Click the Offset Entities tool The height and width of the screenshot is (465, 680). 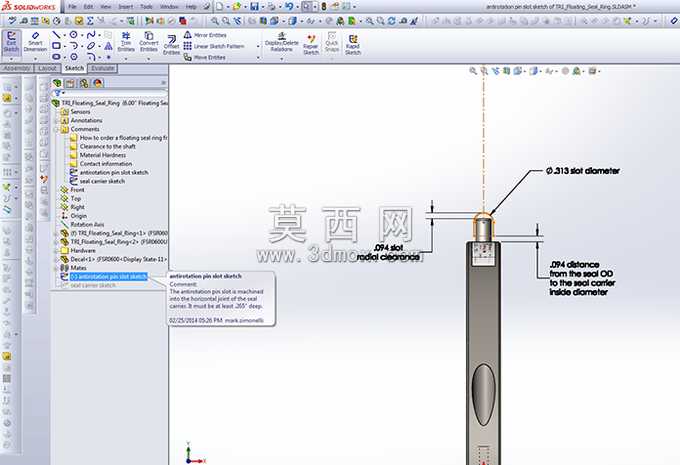point(171,45)
